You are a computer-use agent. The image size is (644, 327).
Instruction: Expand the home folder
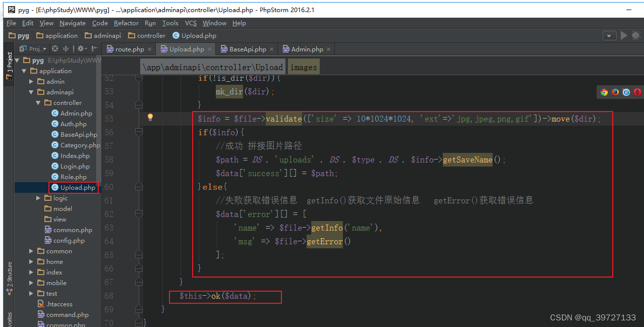(31, 261)
